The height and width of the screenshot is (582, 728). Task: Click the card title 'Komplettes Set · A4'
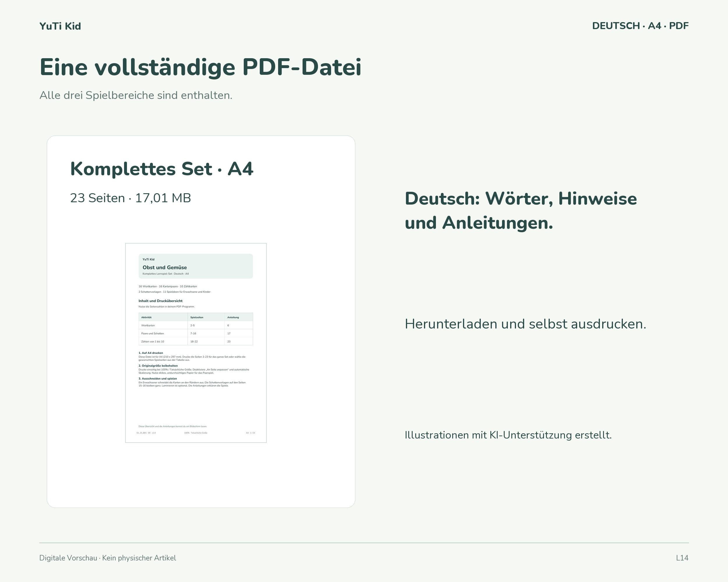[162, 169]
